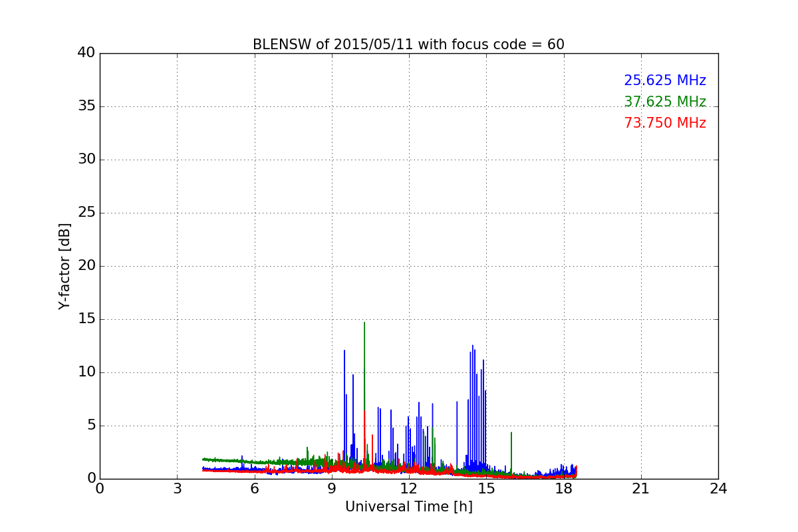Click the 'Y-factor [dB]' axis label
Viewport: 798px width, 532px height.
pyautogui.click(x=65, y=266)
